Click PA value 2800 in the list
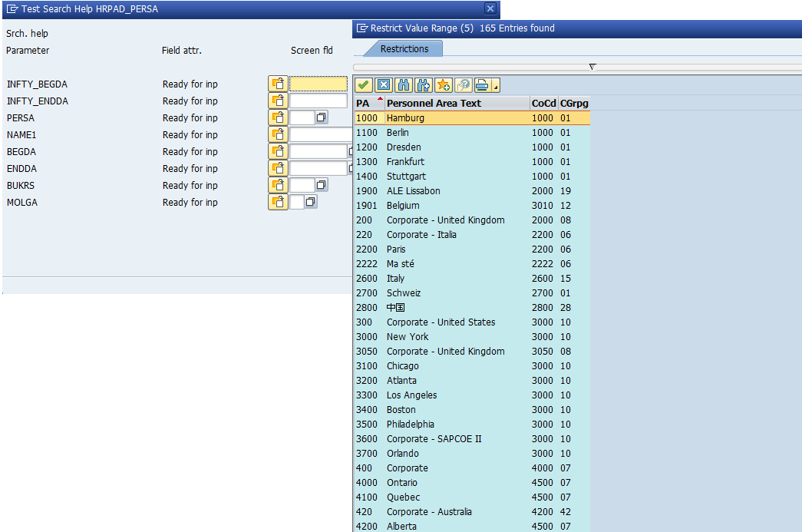The width and height of the screenshot is (802, 532). pyautogui.click(x=367, y=307)
